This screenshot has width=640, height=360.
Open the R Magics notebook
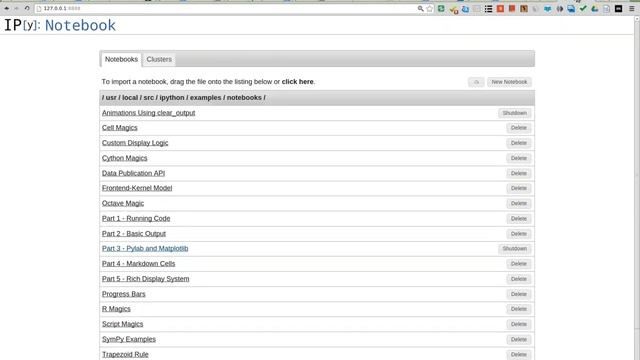point(116,309)
